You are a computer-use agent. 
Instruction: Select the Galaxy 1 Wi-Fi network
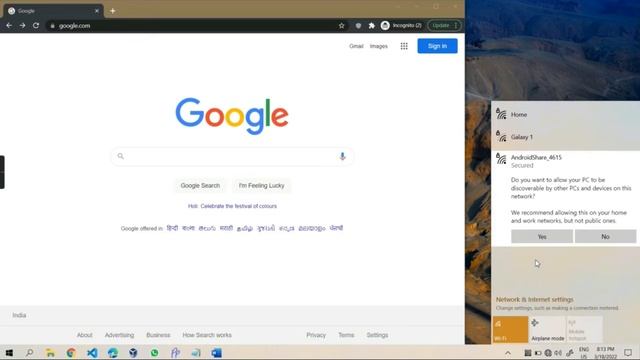coord(565,137)
